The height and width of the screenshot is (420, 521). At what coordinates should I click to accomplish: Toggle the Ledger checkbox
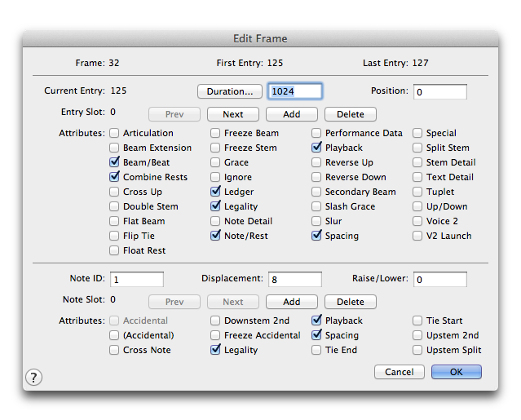215,192
